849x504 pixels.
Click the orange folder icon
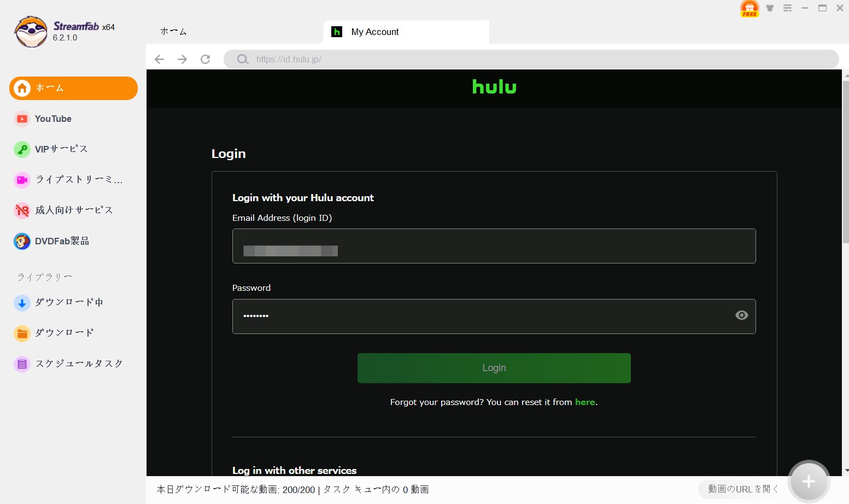pyautogui.click(x=22, y=333)
